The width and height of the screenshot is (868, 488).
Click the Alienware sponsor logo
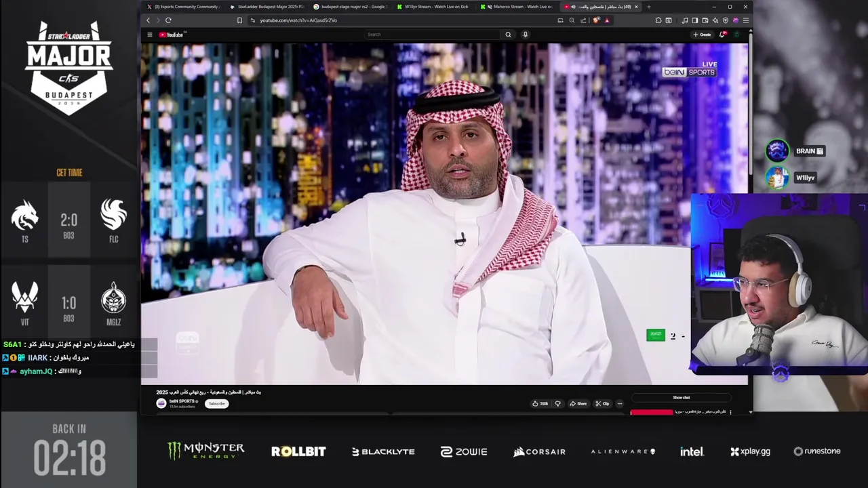tap(623, 451)
